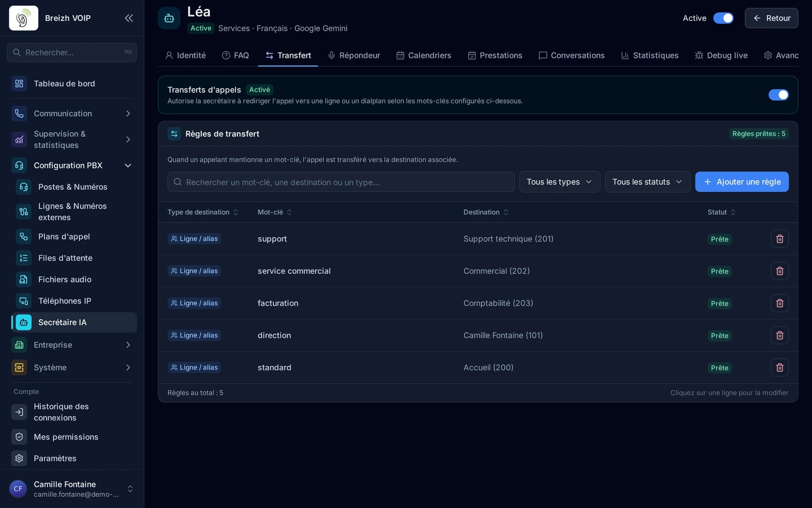Open the Calendriers tab
812x508 pixels.
point(424,55)
